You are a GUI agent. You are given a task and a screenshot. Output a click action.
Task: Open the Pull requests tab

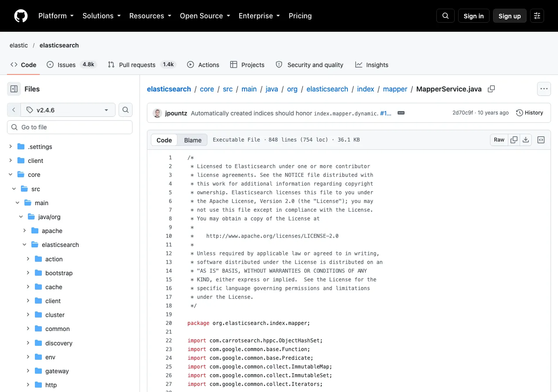[142, 64]
